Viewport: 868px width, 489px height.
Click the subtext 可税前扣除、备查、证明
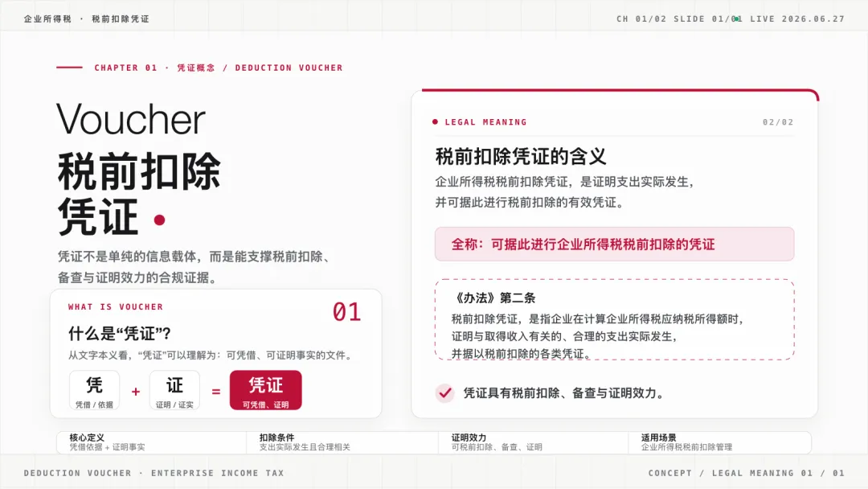tap(497, 447)
